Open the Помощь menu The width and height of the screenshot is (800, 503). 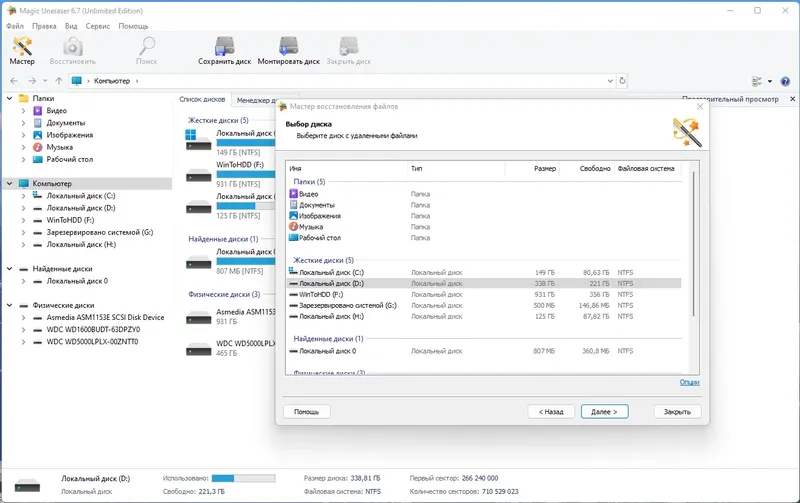pos(133,26)
